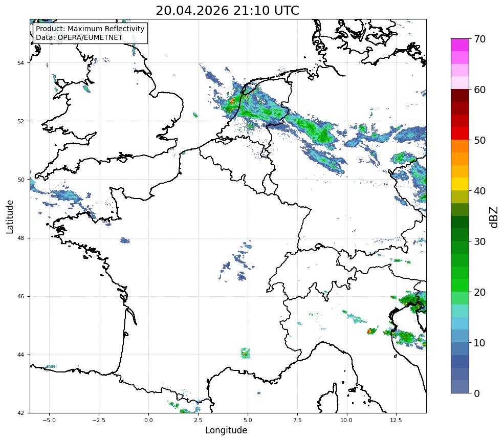
Task: Select the dark green 30 dBZ colorbar band
Action: (459, 235)
